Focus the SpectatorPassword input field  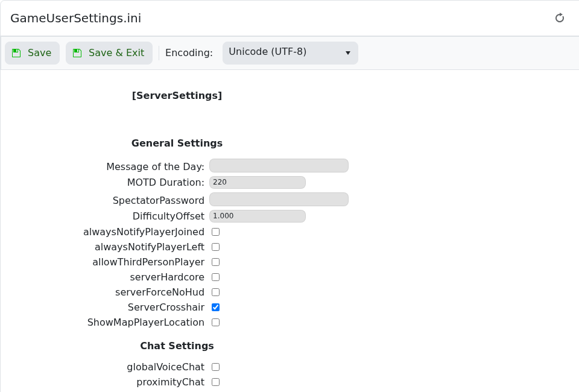pyautogui.click(x=279, y=200)
